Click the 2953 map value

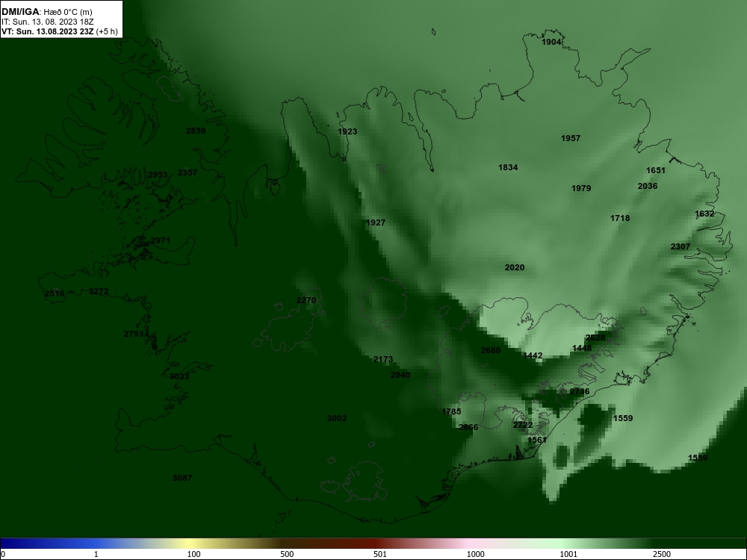pos(158,175)
